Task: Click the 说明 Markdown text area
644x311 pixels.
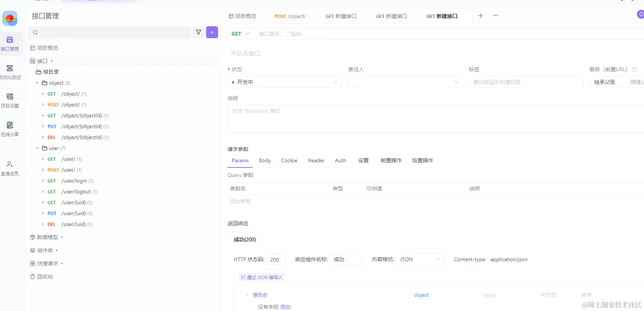Action: click(x=436, y=119)
